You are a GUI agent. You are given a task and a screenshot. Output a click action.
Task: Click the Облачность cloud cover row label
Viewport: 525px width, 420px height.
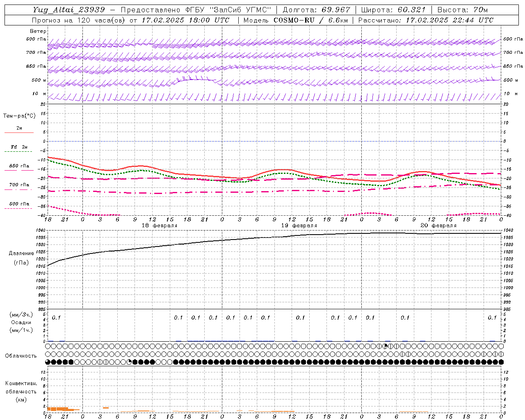click(x=21, y=356)
